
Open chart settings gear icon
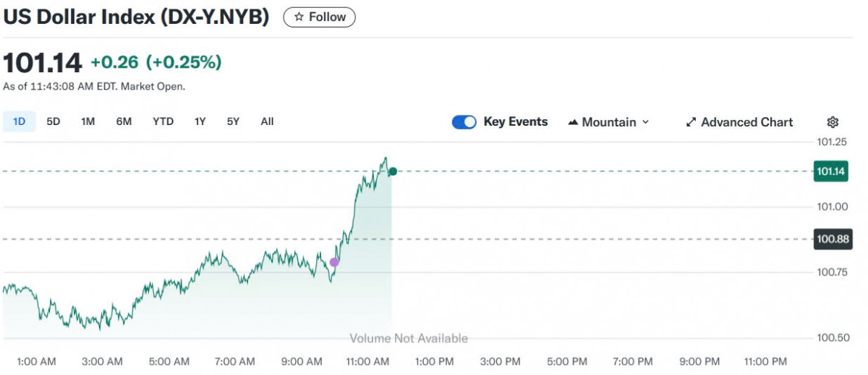[x=833, y=122]
